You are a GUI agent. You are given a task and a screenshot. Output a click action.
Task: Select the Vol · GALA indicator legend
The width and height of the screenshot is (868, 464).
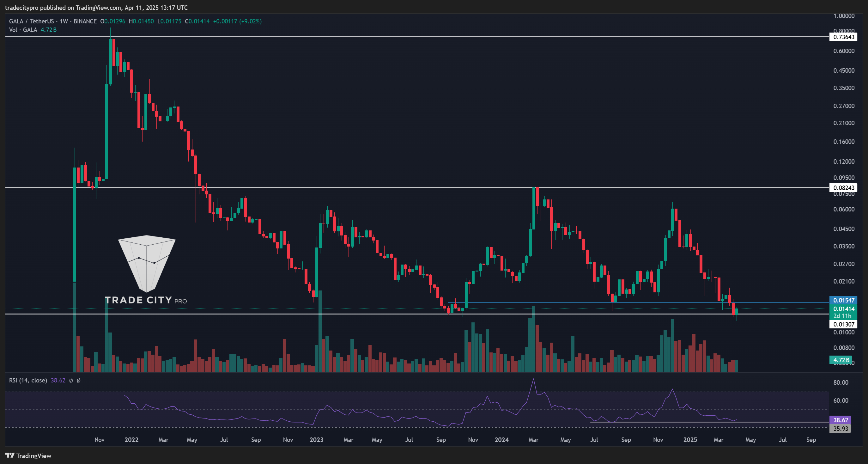pyautogui.click(x=23, y=30)
